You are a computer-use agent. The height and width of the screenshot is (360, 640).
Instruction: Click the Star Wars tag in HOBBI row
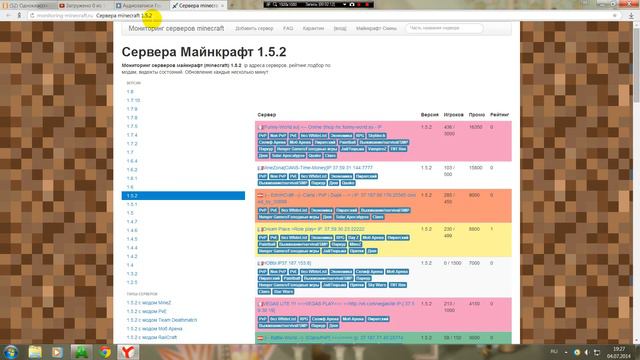[283, 292]
